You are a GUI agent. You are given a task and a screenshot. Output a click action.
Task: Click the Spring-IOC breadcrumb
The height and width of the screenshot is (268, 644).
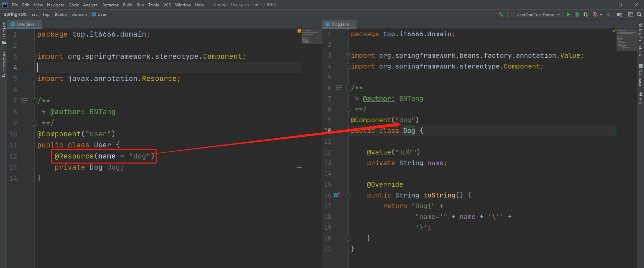coord(15,14)
